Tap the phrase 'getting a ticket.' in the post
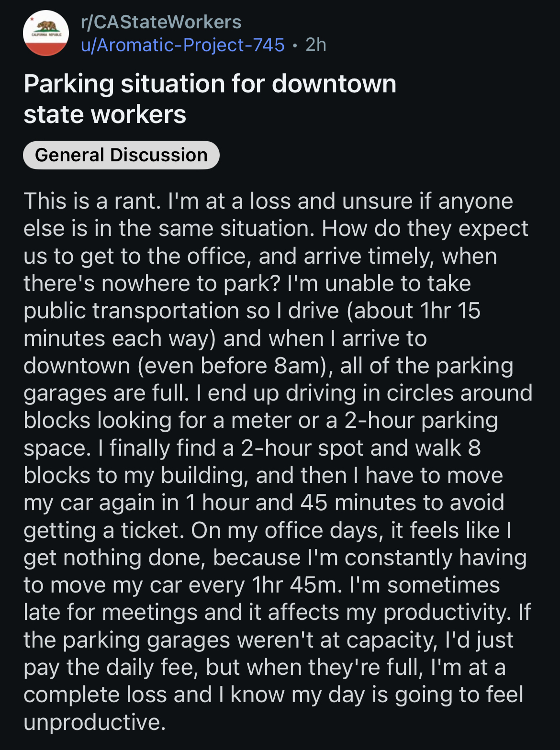The height and width of the screenshot is (750, 560). point(103,531)
